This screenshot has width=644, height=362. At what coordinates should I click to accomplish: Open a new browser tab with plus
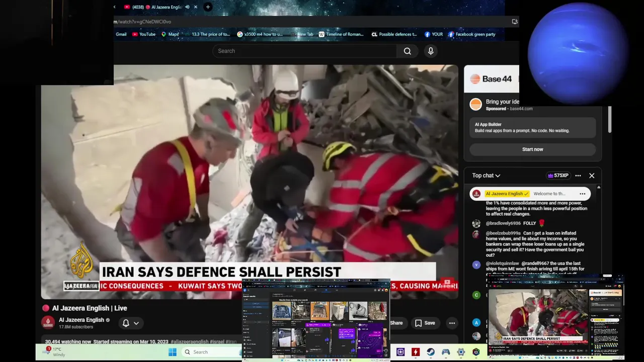tap(208, 7)
